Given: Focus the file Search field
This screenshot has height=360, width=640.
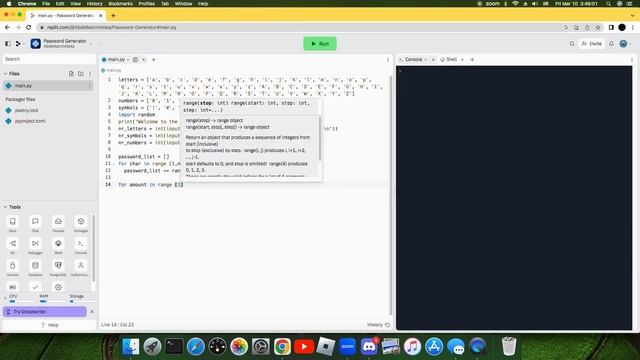Looking at the screenshot, I should [x=49, y=59].
